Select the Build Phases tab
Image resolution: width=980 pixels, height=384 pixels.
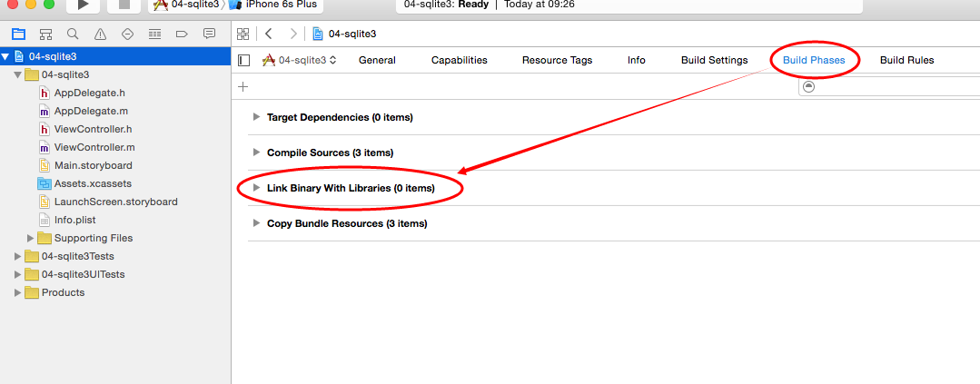(814, 61)
